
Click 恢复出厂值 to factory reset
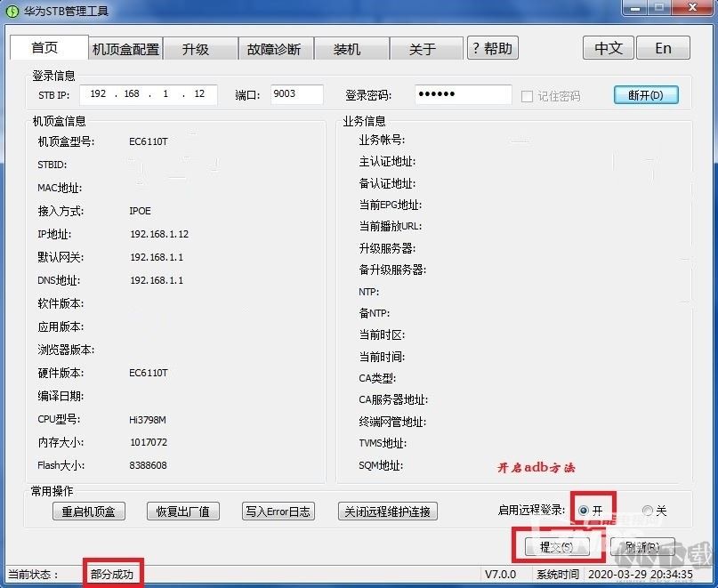click(182, 511)
